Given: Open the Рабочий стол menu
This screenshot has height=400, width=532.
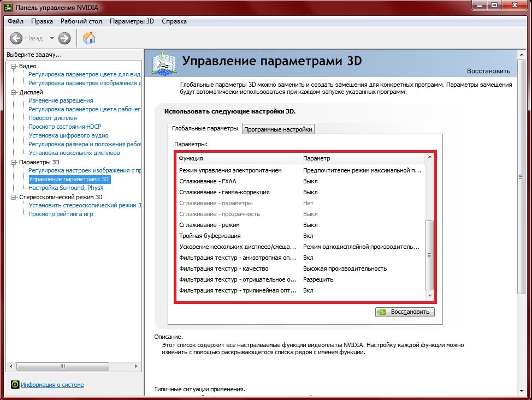Looking at the screenshot, I should click(x=81, y=21).
